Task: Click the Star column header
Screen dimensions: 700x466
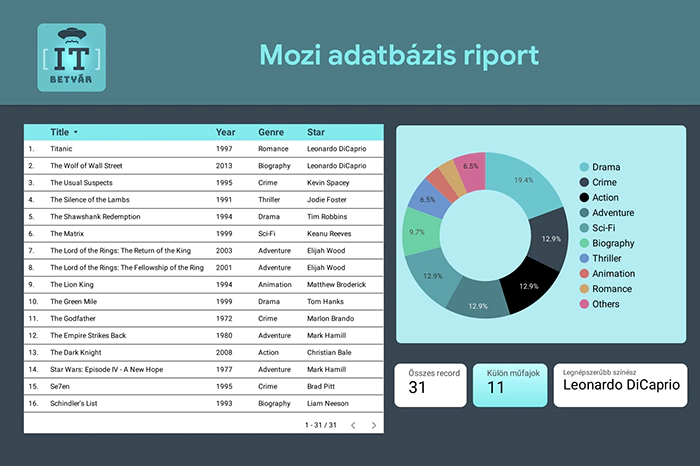Action: (316, 132)
